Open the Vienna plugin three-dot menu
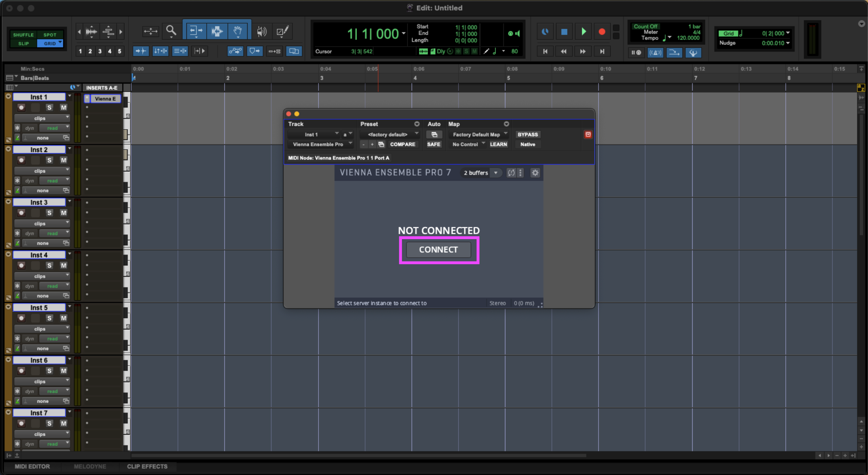The height and width of the screenshot is (475, 868). [x=520, y=173]
